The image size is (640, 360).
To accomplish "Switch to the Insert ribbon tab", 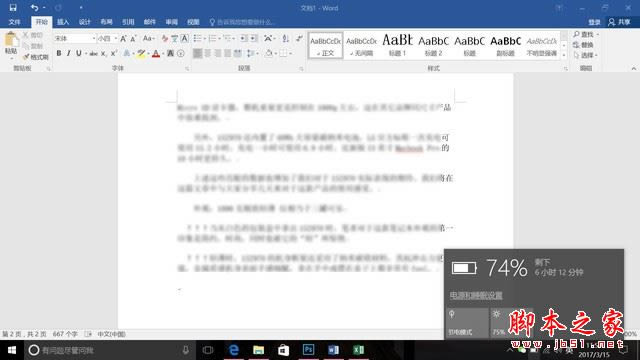I will point(63,22).
